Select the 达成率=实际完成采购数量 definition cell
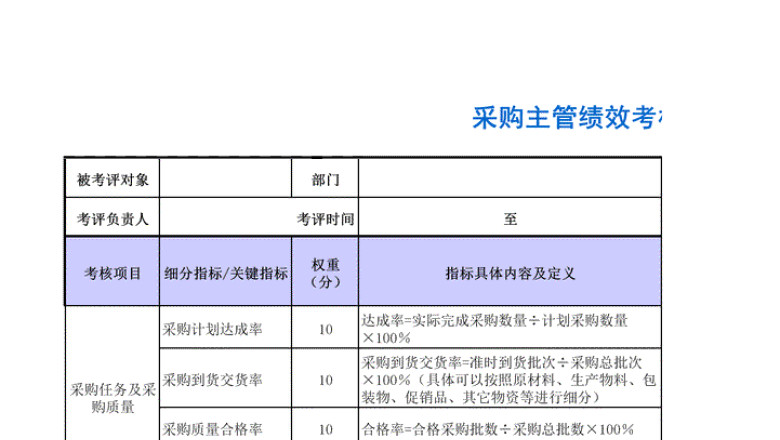This screenshot has height=440, width=780. (x=510, y=327)
